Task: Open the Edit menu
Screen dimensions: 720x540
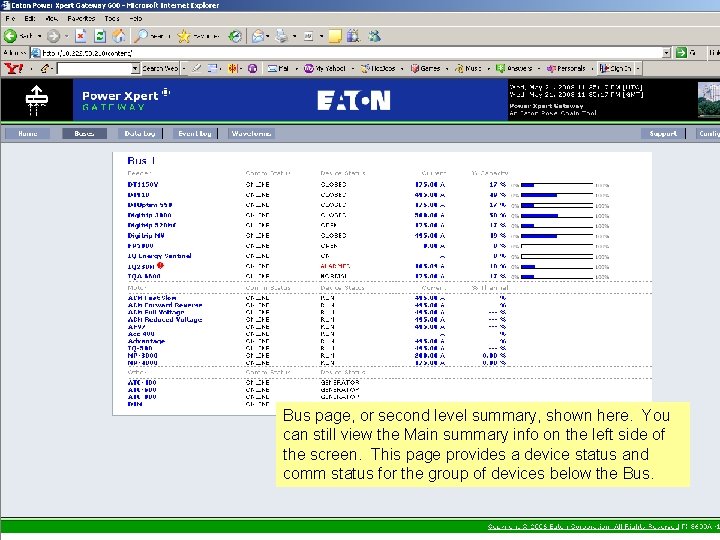Action: [30, 18]
